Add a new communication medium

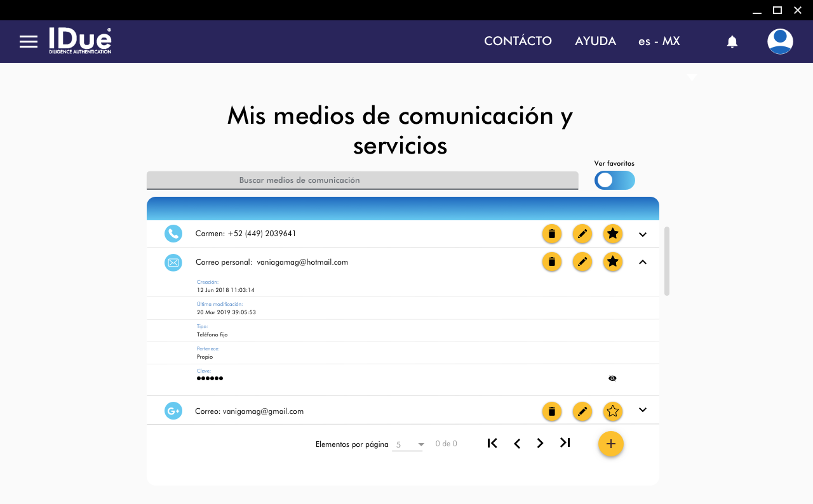pos(610,444)
